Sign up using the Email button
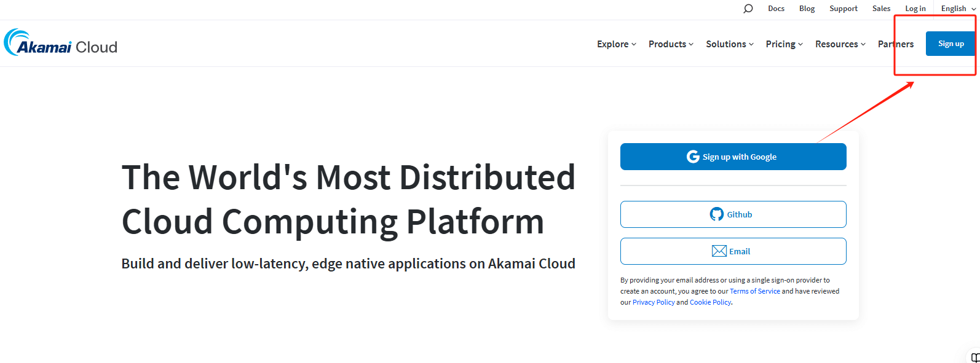This screenshot has width=980, height=363. coord(733,251)
